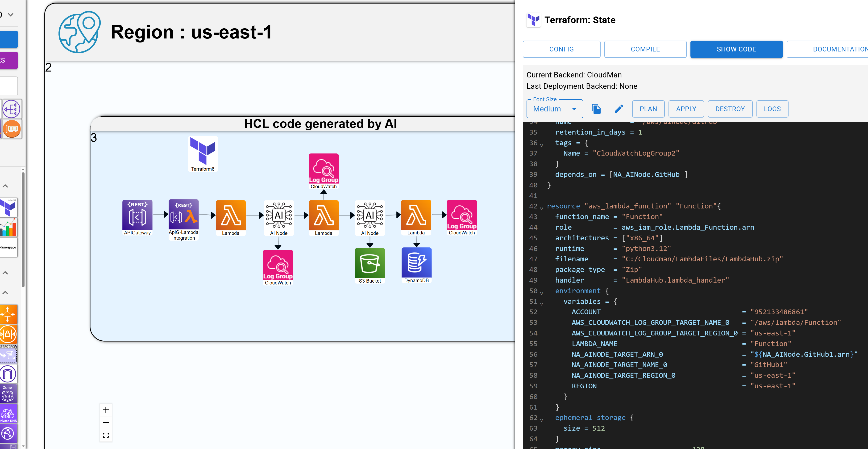Click the DESTROY button
The height and width of the screenshot is (449, 868).
(730, 109)
